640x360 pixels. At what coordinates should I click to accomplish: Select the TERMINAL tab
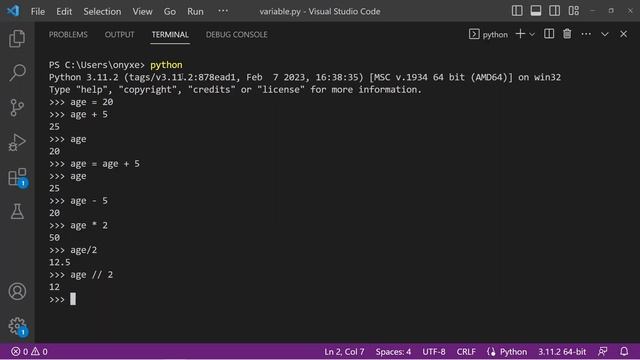click(170, 35)
